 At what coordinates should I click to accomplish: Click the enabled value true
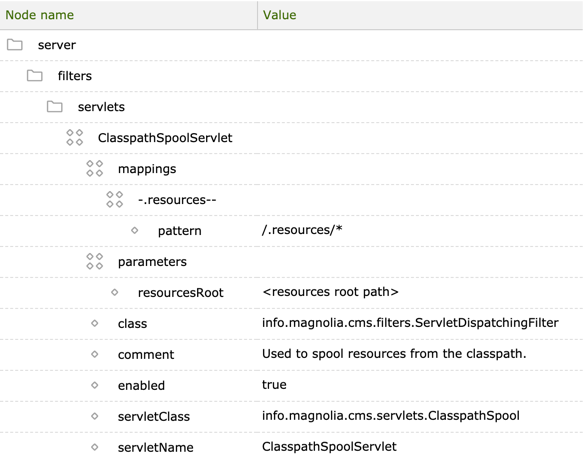click(274, 385)
